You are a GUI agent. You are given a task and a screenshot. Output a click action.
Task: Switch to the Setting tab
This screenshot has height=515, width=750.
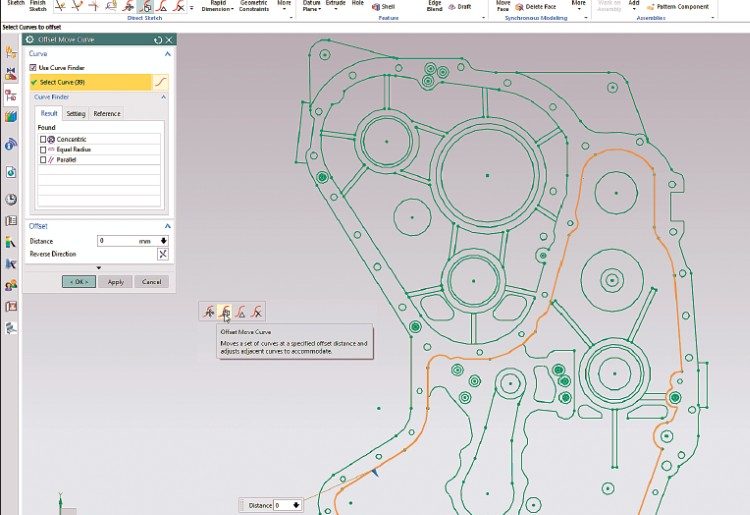(76, 114)
